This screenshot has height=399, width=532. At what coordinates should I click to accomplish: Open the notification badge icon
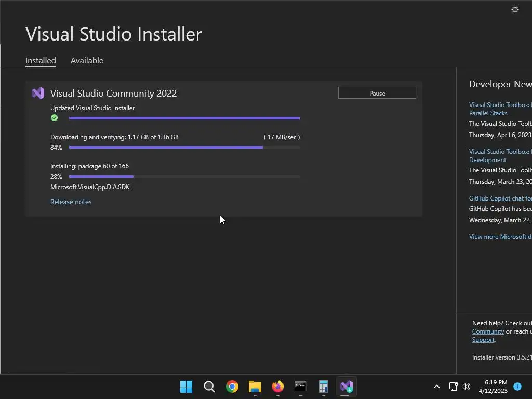pyautogui.click(x=517, y=387)
